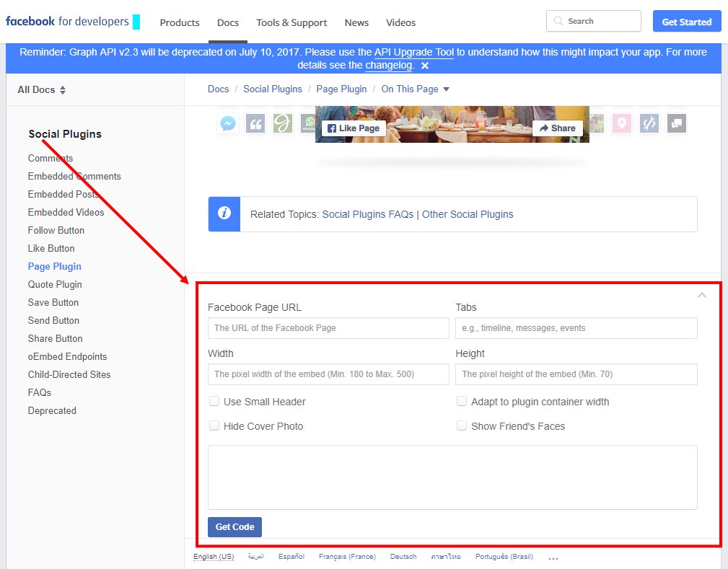Click the quotation marks plugin icon
The width and height of the screenshot is (728, 569).
click(255, 123)
